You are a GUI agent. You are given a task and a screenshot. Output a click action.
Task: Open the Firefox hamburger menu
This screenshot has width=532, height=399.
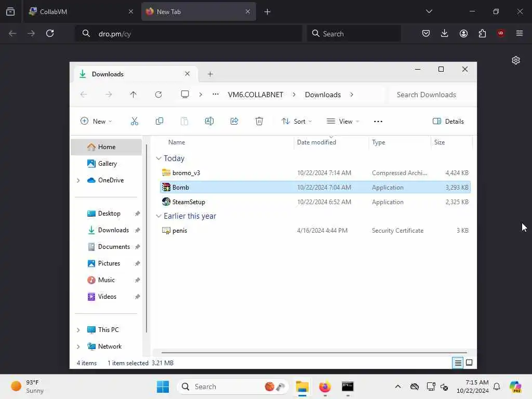(x=520, y=33)
